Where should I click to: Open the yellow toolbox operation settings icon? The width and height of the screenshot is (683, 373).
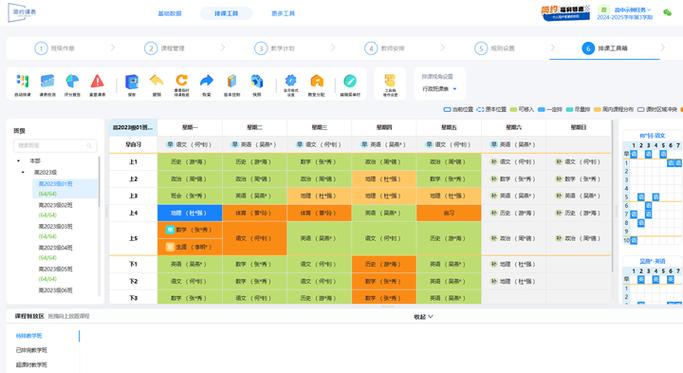click(390, 81)
